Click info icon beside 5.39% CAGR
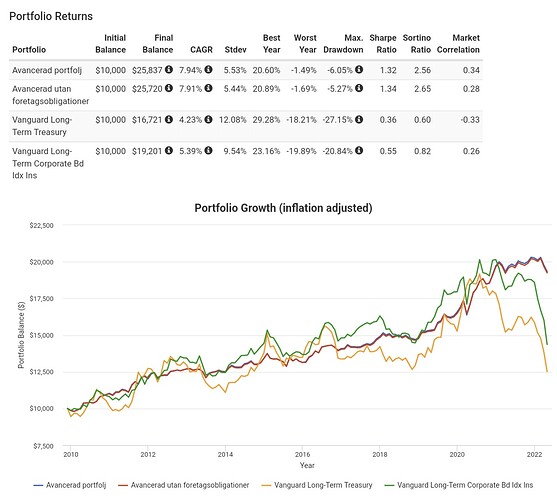 [x=209, y=151]
